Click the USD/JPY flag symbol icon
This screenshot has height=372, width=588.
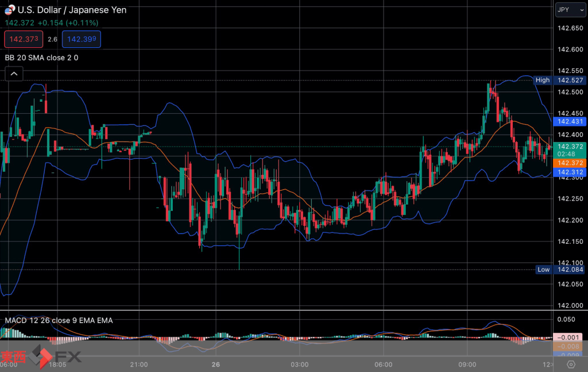coord(10,10)
